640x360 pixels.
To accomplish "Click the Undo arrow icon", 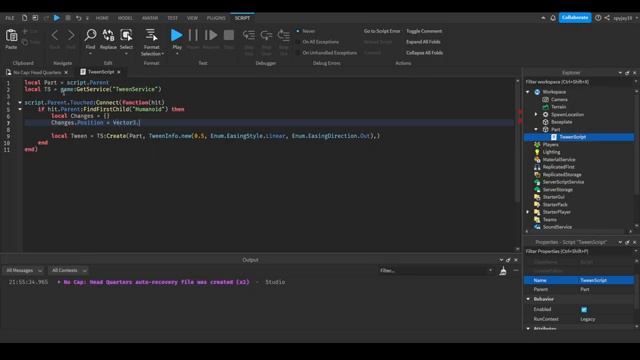I will 78,18.
